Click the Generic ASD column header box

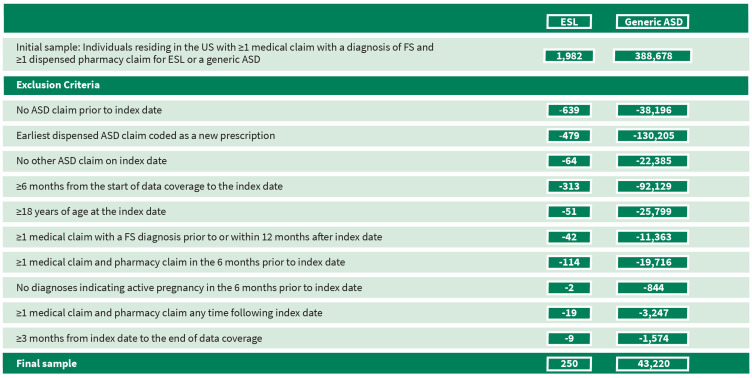pyautogui.click(x=652, y=22)
